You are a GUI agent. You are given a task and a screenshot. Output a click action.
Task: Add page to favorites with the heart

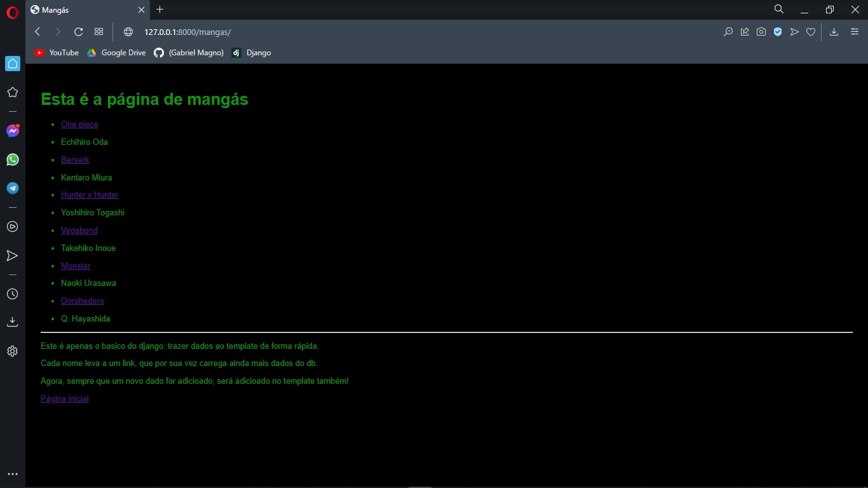[x=811, y=31]
